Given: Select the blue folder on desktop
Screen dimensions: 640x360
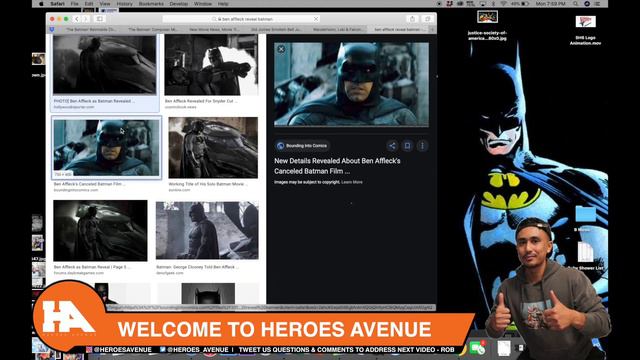Looking at the screenshot, I should [586, 214].
